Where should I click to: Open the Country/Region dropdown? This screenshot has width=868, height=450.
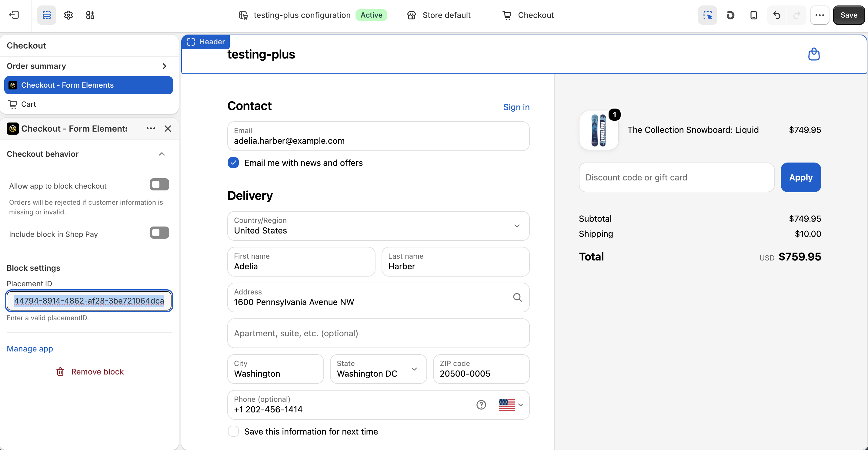378,226
